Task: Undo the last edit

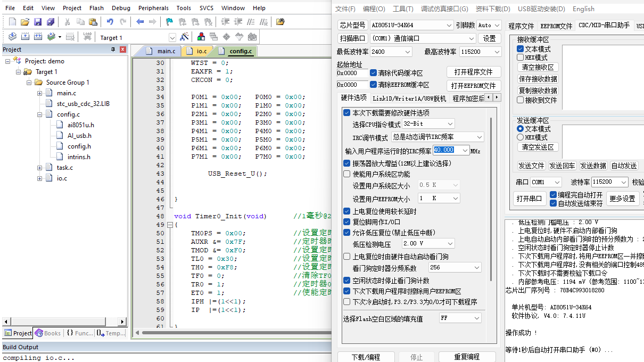Action: pyautogui.click(x=110, y=22)
